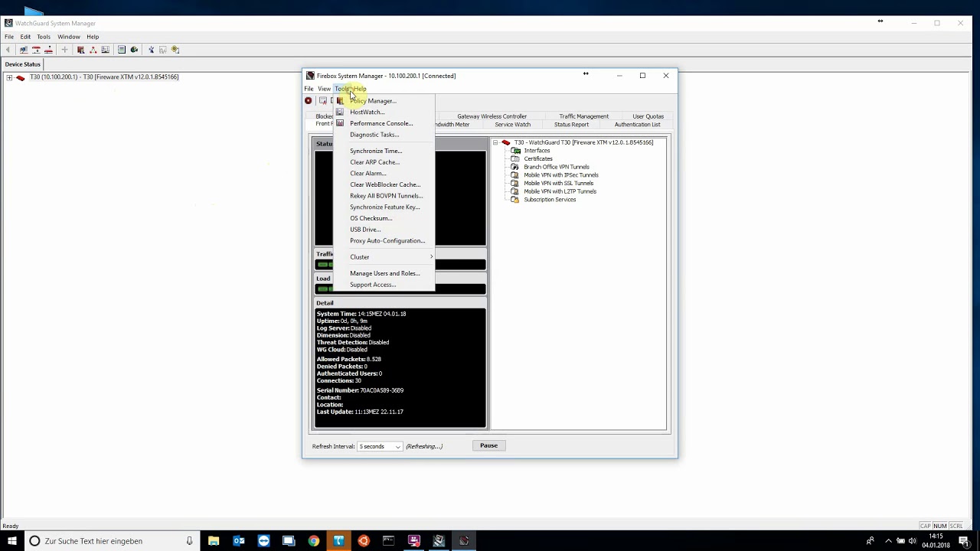The width and height of the screenshot is (980, 551).
Task: Click the blue monitor screen toolbar icon
Action: click(122, 50)
